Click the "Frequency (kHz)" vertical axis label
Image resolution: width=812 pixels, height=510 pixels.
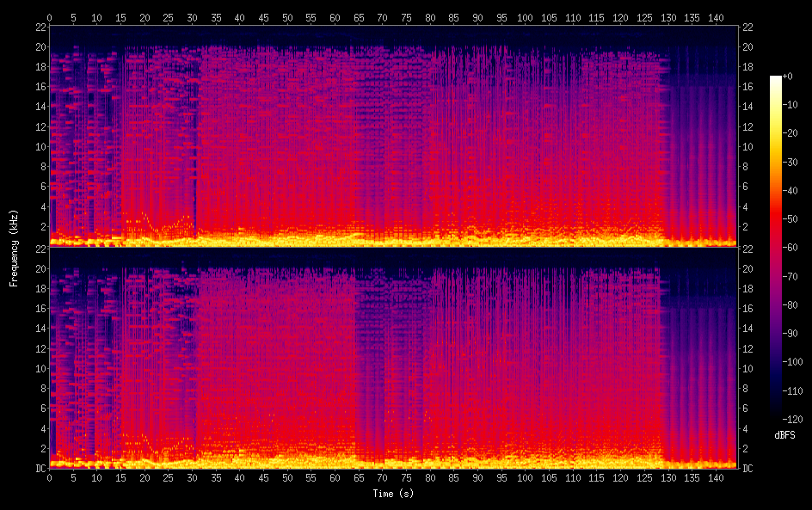(x=14, y=248)
